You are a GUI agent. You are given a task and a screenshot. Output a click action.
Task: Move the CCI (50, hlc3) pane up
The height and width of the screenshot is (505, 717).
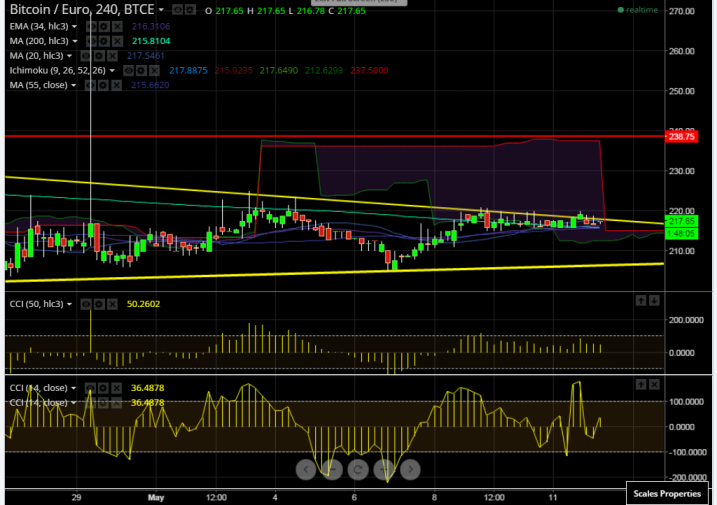[641, 301]
